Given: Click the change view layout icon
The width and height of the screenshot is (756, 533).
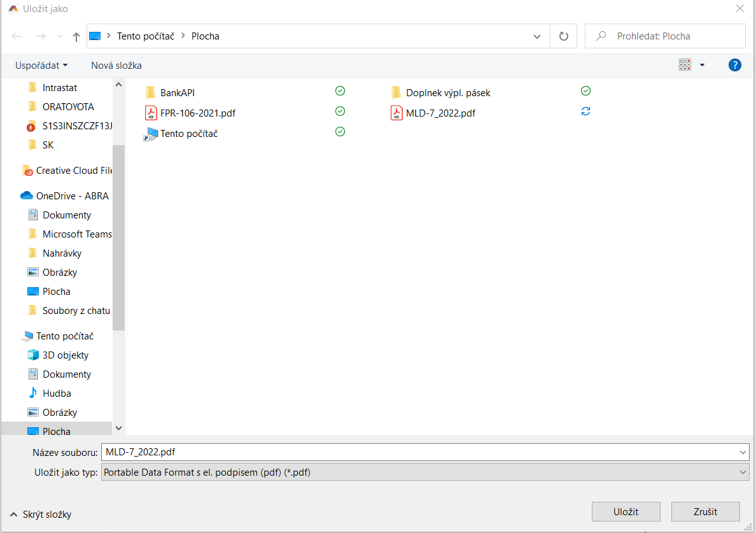Looking at the screenshot, I should 685,65.
